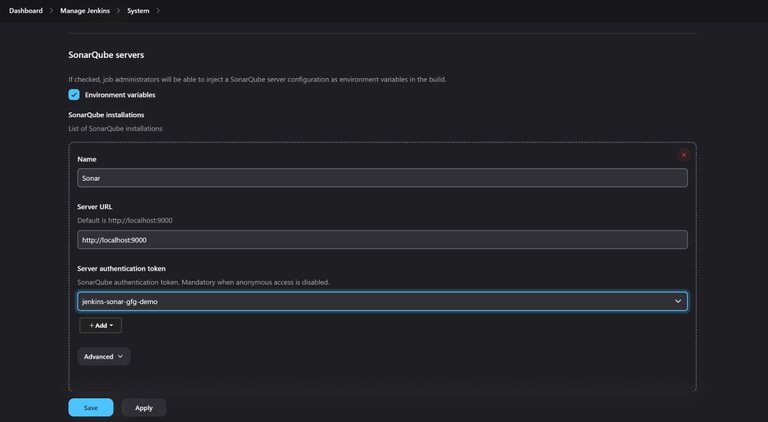Open System breadcrumb
Viewport: 768px width, 422px height.
tap(138, 10)
